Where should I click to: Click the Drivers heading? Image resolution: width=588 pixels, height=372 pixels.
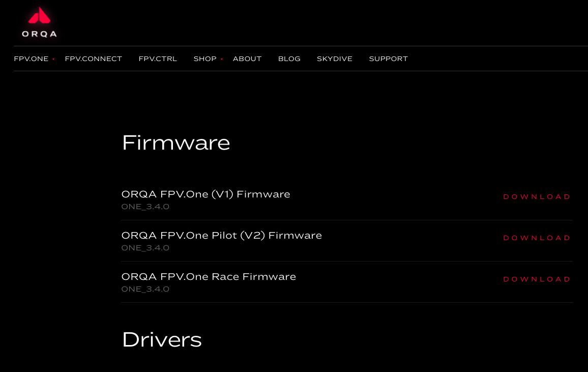pos(162,340)
